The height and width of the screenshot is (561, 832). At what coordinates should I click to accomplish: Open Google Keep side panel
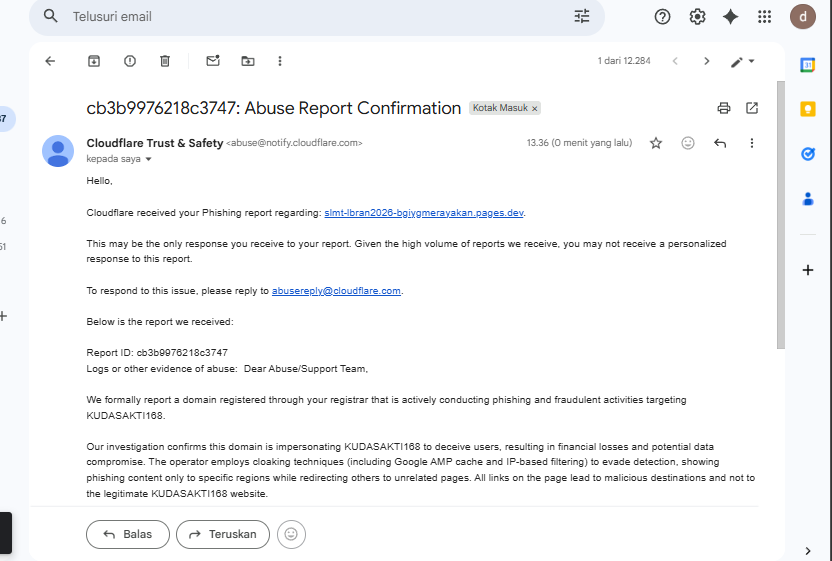point(808,109)
